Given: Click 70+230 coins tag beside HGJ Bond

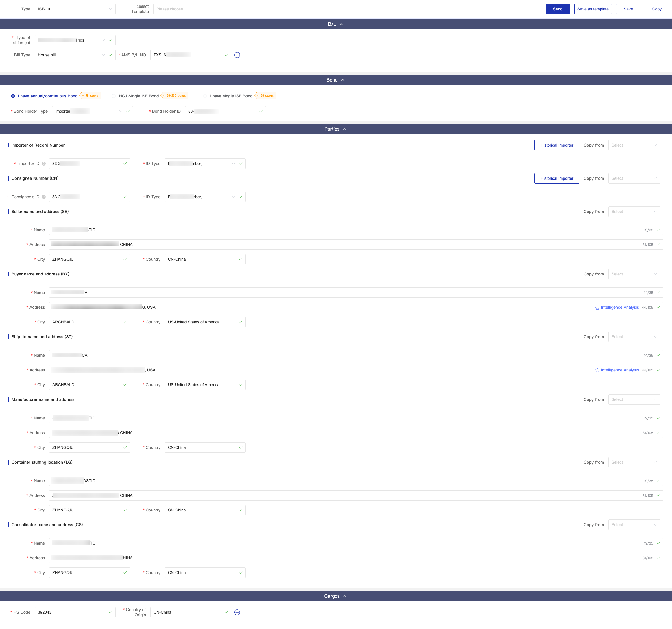Looking at the screenshot, I should (175, 96).
